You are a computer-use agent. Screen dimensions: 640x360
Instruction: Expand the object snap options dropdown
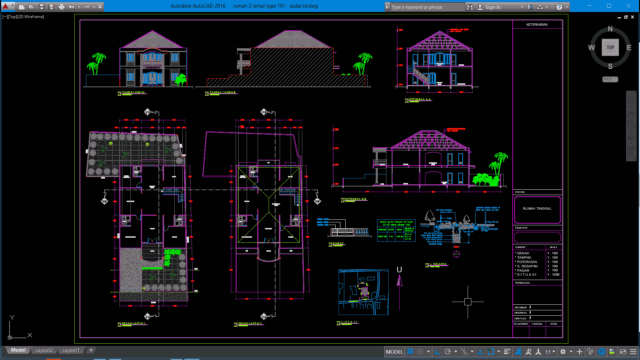(x=499, y=352)
